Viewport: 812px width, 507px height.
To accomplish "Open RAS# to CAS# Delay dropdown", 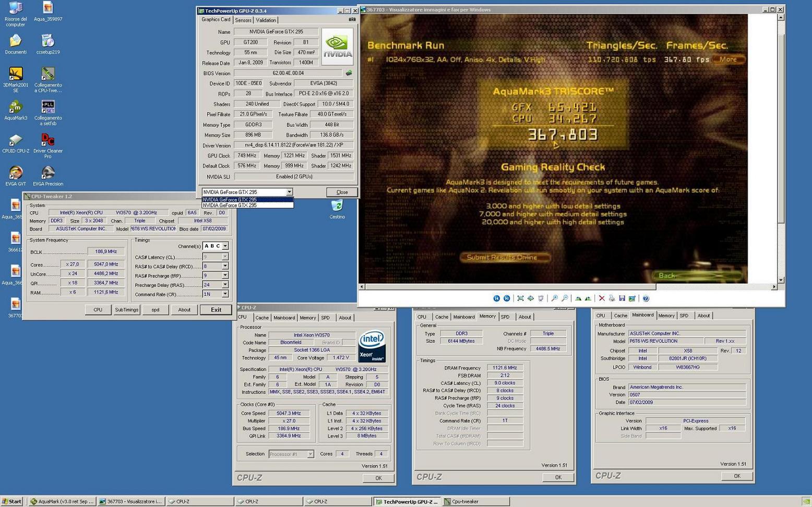I will coord(225,266).
